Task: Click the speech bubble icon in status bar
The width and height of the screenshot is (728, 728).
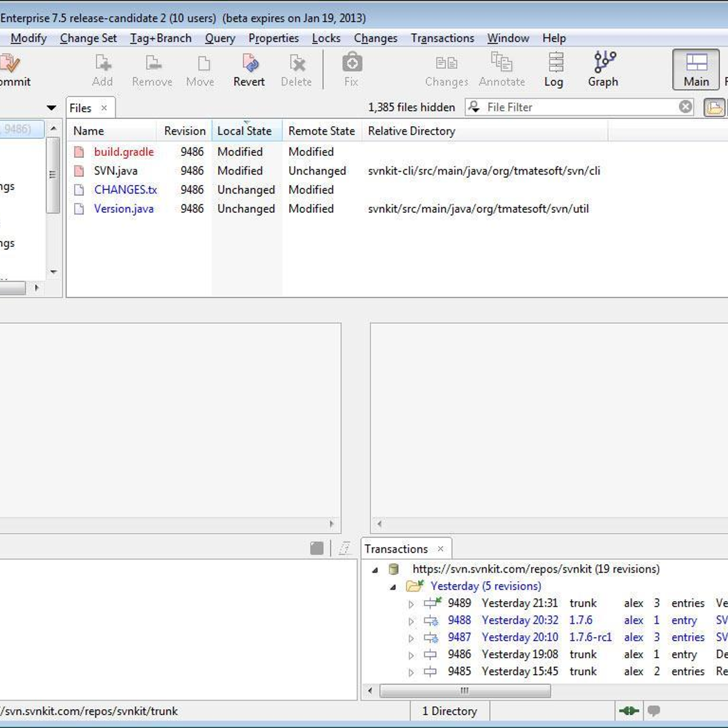Action: coord(653,710)
